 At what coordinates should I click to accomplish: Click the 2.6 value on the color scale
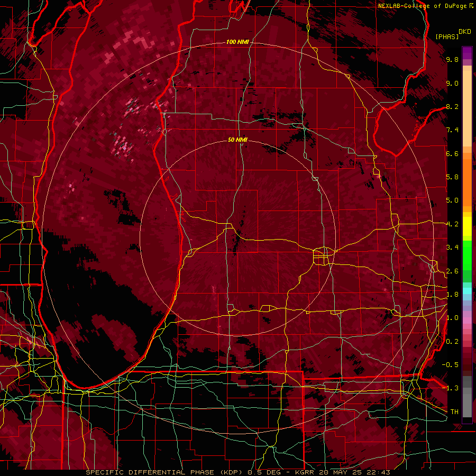point(452,271)
